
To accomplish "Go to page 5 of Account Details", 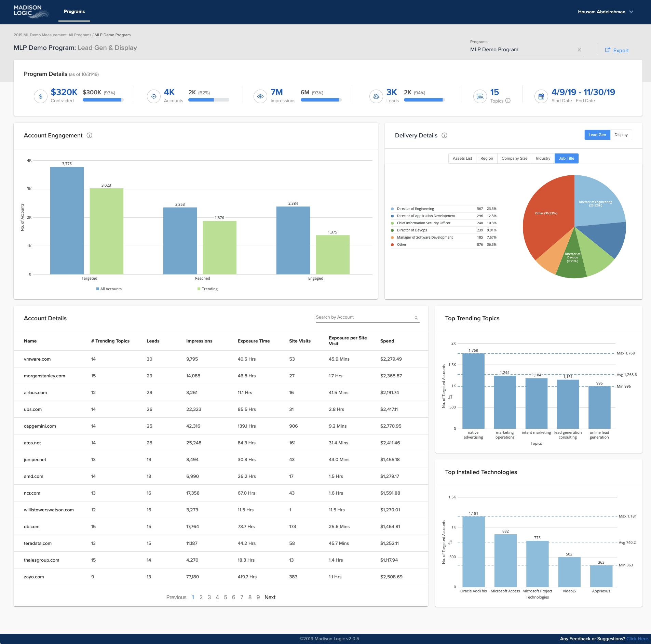I will pos(226,597).
